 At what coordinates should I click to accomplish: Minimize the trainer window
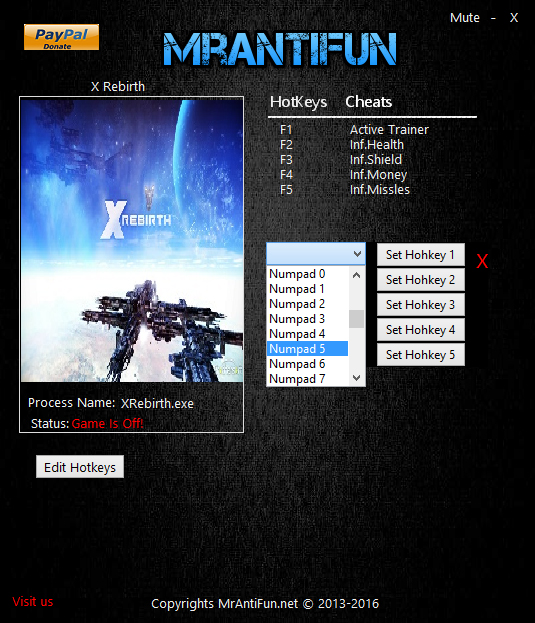(493, 18)
